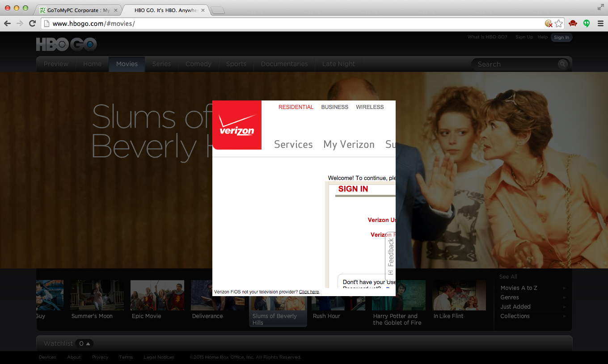Open the Sports nav tab
Screen dimensions: 608x364
236,64
